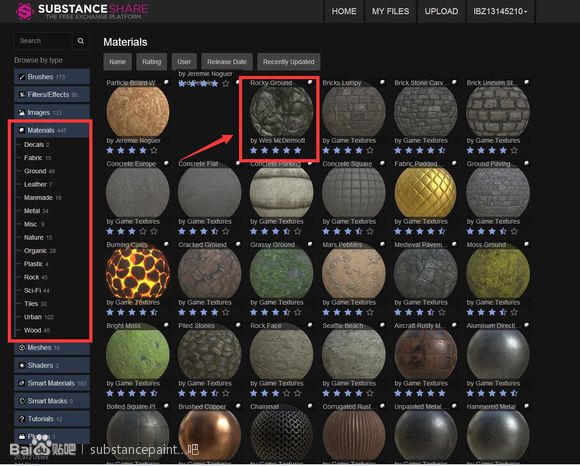The width and height of the screenshot is (580, 466).
Task: Select the Misc subcategory
Action: tap(34, 224)
